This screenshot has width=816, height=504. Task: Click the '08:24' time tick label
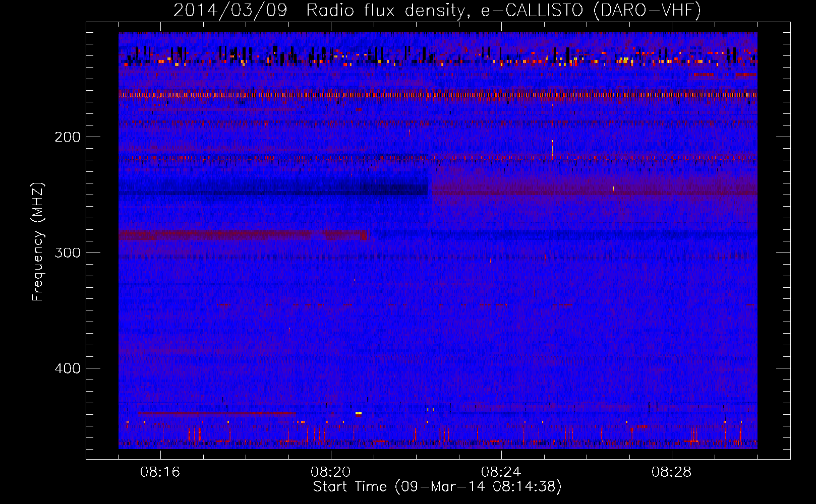click(501, 472)
